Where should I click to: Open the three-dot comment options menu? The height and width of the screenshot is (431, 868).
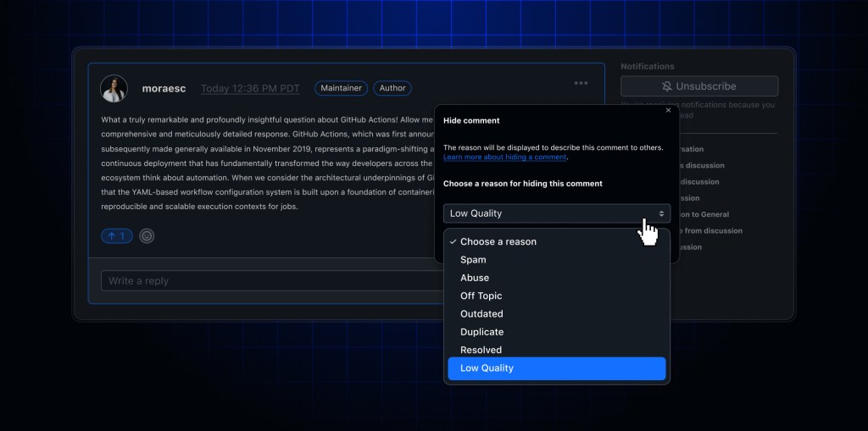coord(581,83)
